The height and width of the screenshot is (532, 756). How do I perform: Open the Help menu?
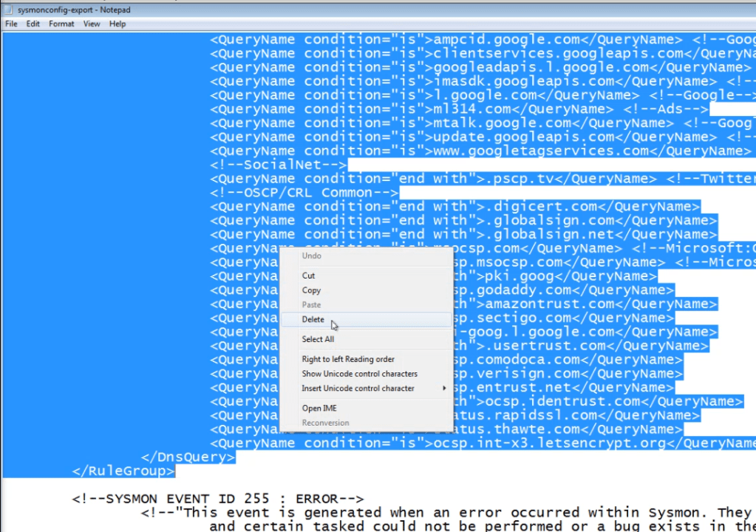(118, 24)
